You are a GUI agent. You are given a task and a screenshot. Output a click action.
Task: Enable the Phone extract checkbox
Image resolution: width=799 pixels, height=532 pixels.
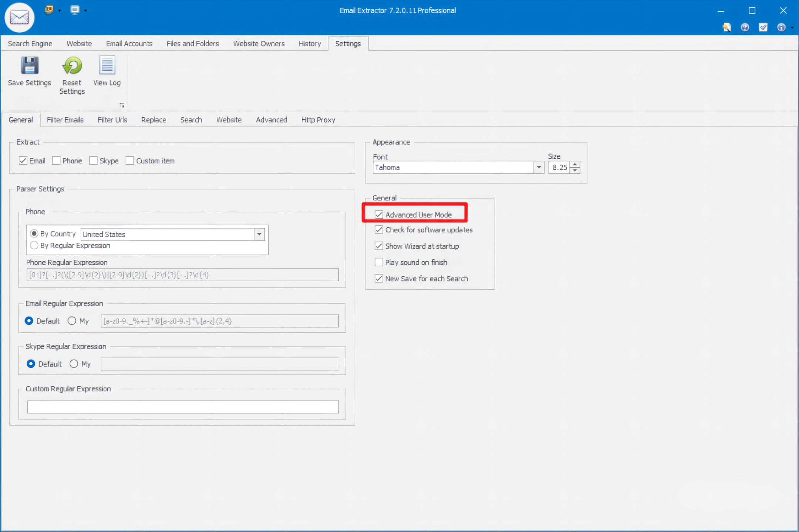point(56,161)
